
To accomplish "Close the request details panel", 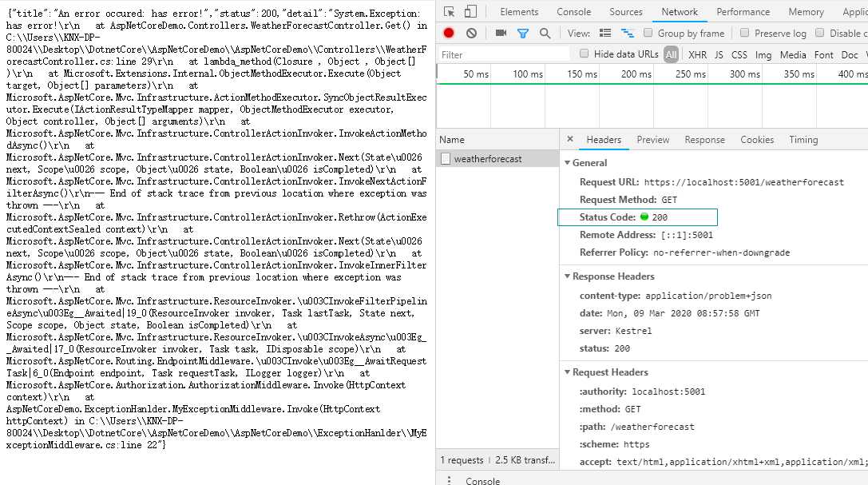I will pos(570,140).
